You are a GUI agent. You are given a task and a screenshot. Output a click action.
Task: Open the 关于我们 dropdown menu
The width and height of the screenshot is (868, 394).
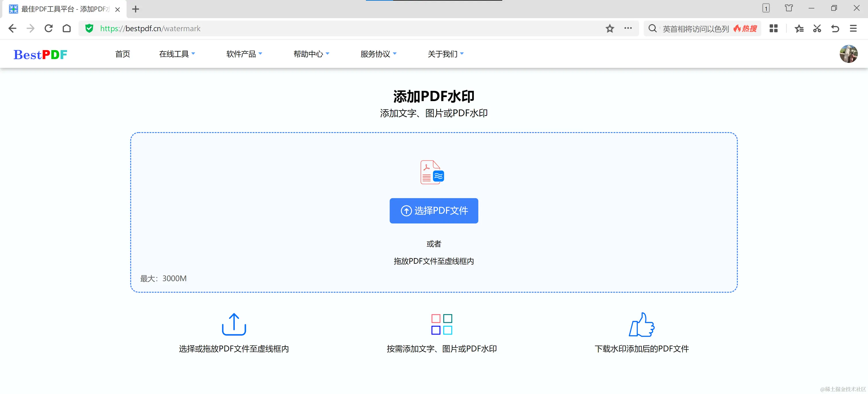[x=445, y=54]
